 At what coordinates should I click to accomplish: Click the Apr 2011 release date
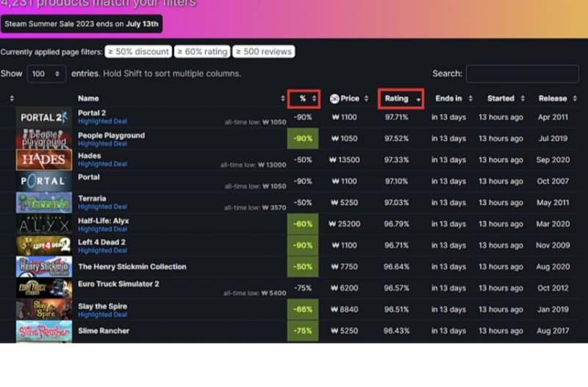coord(553,117)
